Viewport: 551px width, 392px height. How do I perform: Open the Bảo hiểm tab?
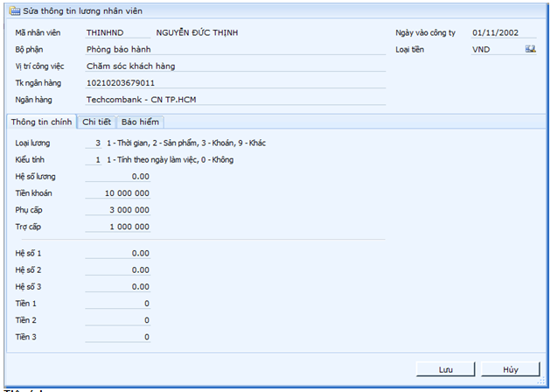point(140,122)
